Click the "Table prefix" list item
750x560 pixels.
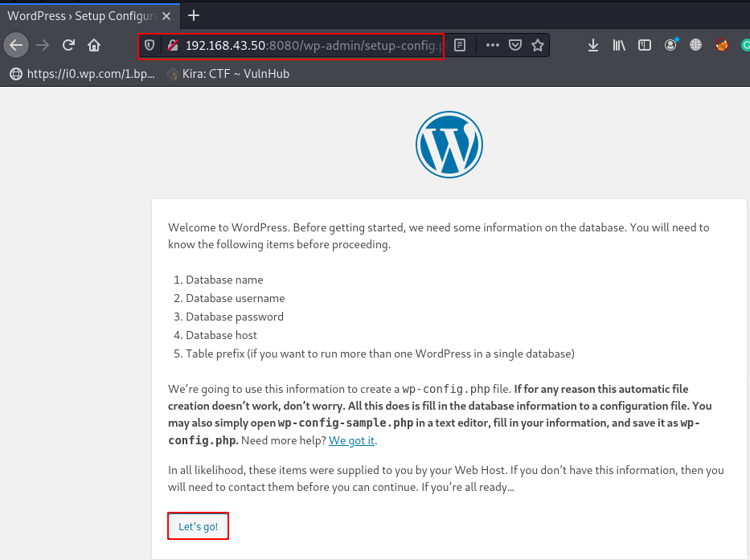[x=379, y=354]
